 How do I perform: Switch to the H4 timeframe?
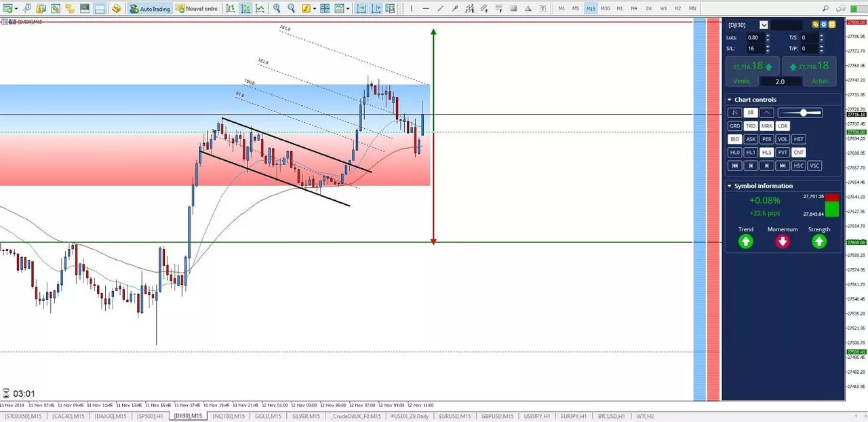point(634,9)
